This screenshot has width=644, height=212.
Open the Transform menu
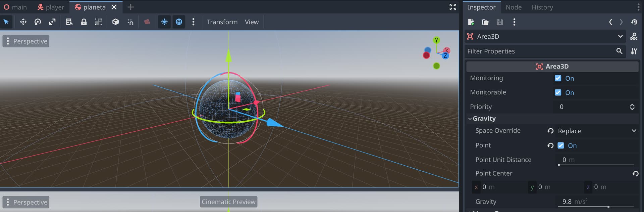222,22
